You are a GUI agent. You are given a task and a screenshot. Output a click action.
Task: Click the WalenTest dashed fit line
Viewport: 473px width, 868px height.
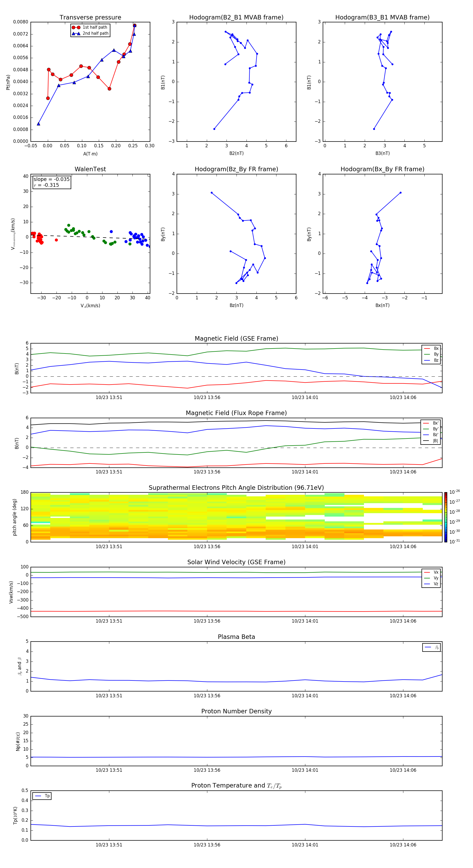(x=90, y=237)
